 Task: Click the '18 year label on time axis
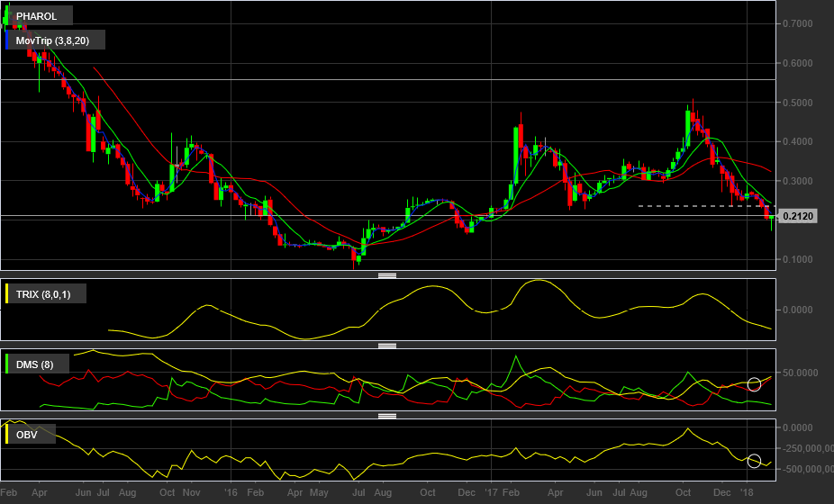click(x=747, y=492)
